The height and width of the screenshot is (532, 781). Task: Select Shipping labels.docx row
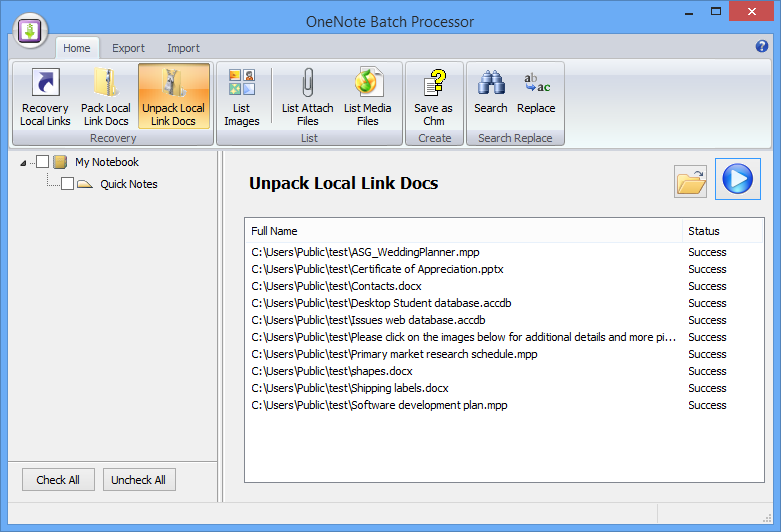point(504,388)
